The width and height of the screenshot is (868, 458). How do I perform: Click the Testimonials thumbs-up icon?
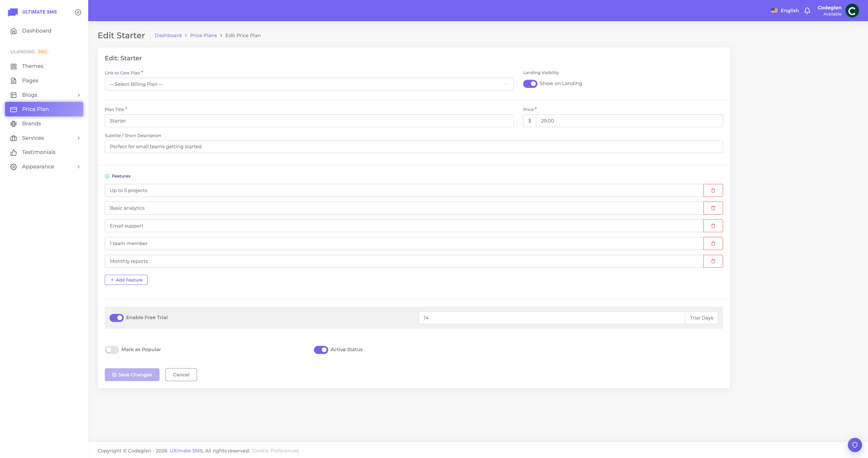pos(14,153)
